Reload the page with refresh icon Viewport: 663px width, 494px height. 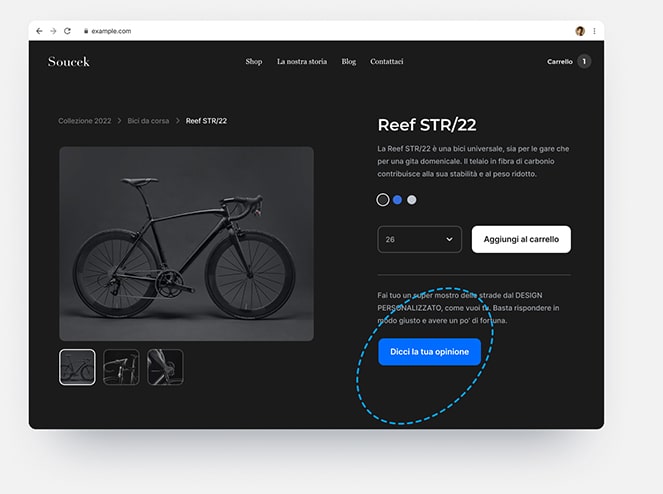pos(67,31)
